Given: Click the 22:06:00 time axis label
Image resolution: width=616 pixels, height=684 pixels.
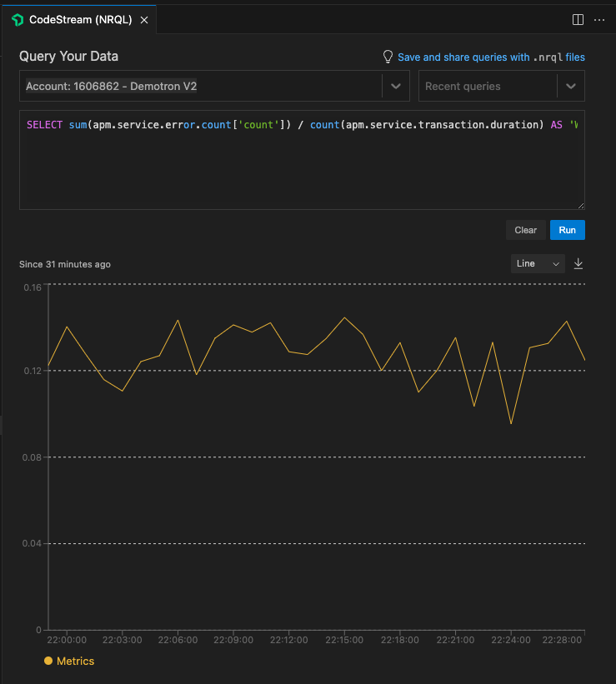Looking at the screenshot, I should click(x=178, y=640).
